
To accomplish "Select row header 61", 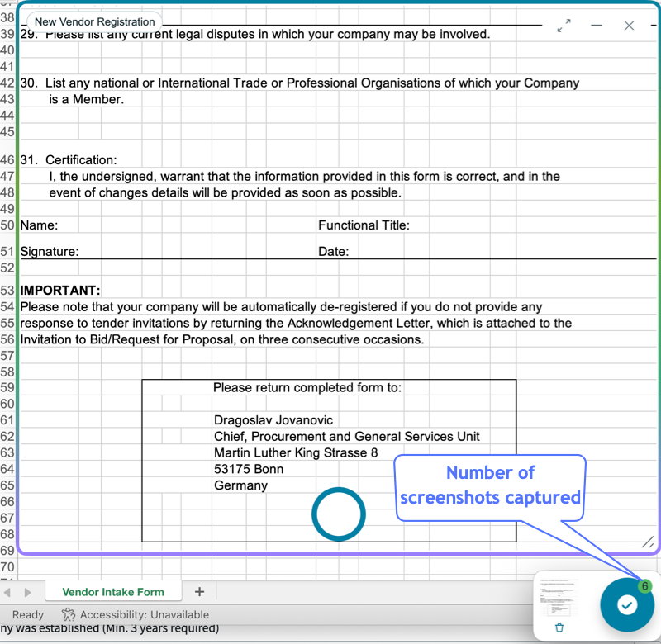I will point(7,420).
